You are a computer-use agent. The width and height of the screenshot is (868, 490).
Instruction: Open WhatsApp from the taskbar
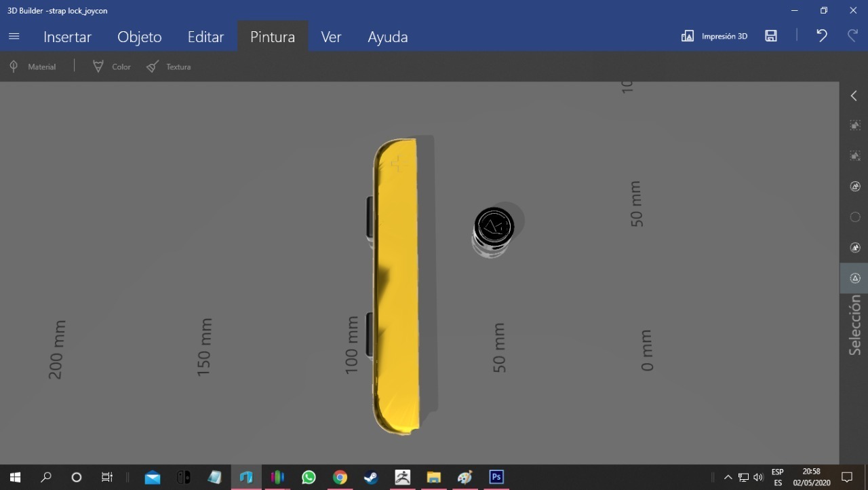coord(309,477)
